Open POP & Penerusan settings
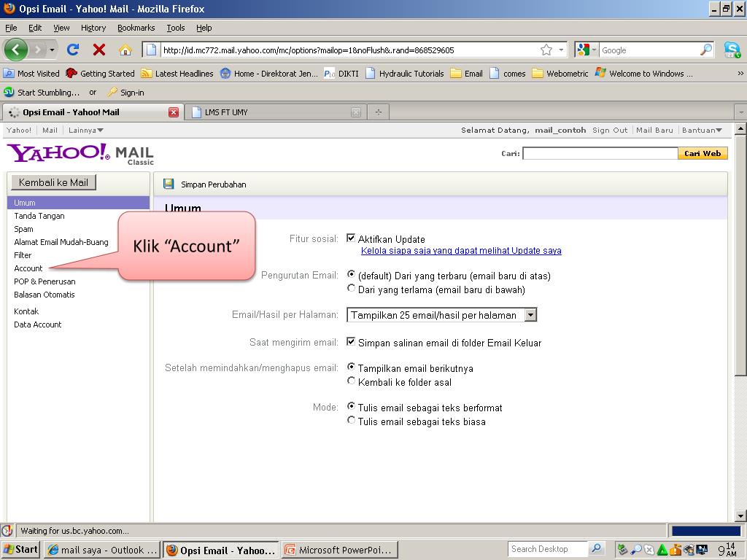Viewport: 747px width, 560px height. (44, 281)
